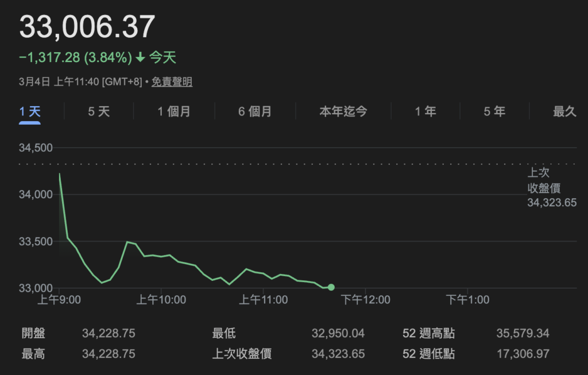Click the large 33,006.37 index value
Image resolution: width=588 pixels, height=375 pixels.
coord(87,27)
